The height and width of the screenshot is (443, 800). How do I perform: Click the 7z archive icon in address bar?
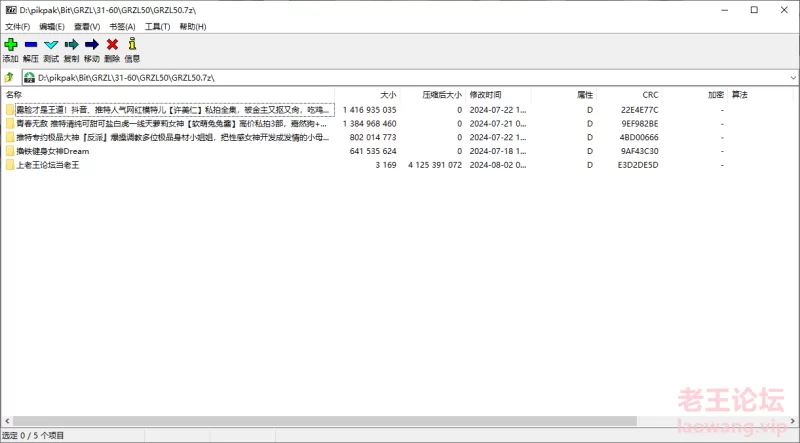pyautogui.click(x=29, y=78)
